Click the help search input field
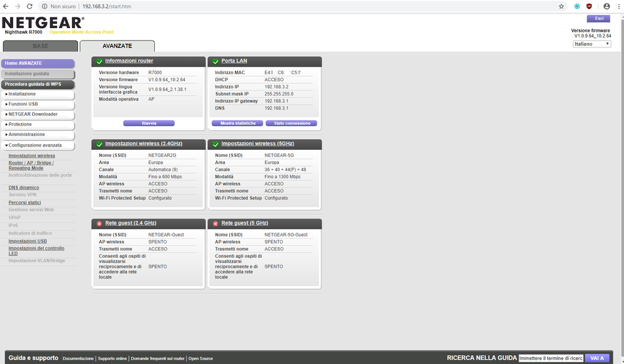This screenshot has height=364, width=624. 551,358
